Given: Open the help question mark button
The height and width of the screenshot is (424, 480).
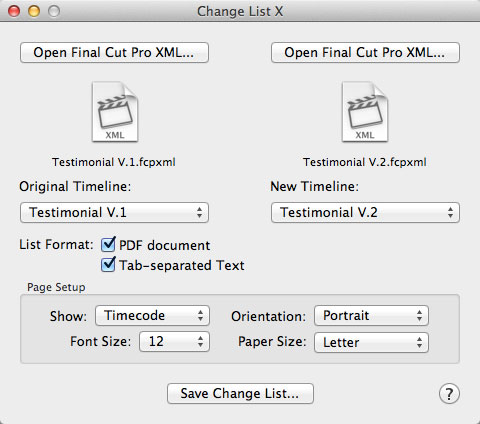Looking at the screenshot, I should (449, 394).
